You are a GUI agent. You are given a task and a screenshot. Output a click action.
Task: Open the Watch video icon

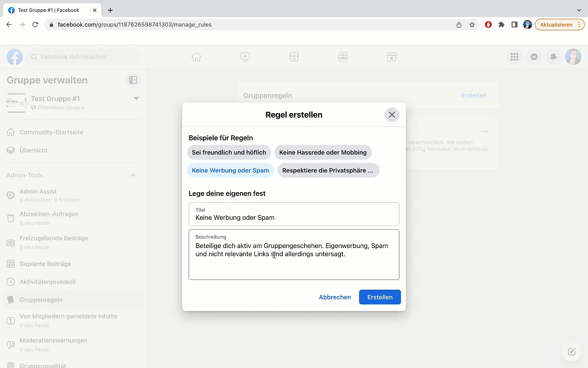click(245, 57)
